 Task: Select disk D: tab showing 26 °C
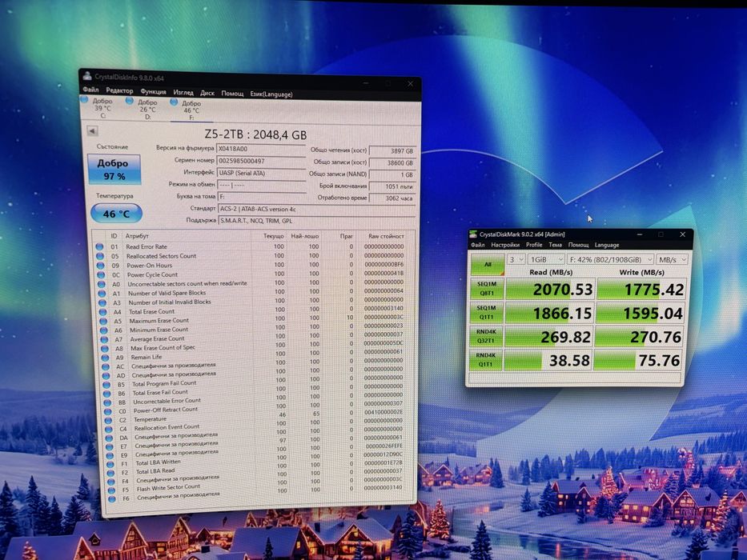click(143, 109)
